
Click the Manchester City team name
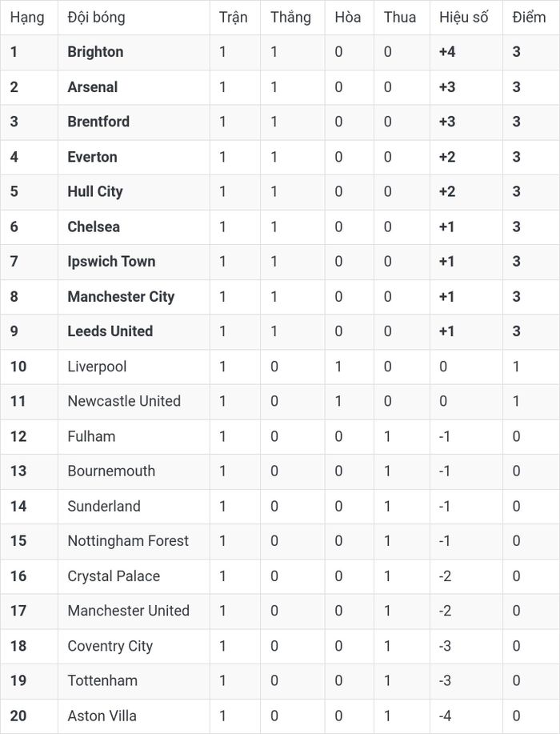tap(121, 297)
